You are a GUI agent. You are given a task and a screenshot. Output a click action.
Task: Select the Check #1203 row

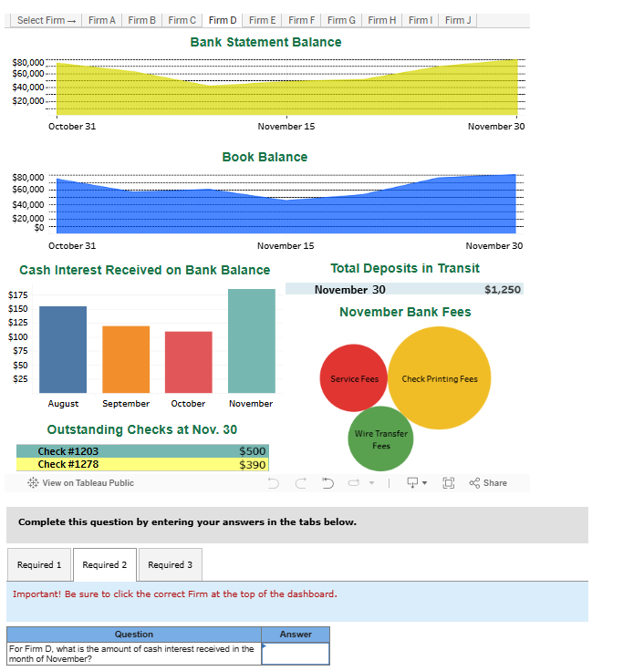141,451
